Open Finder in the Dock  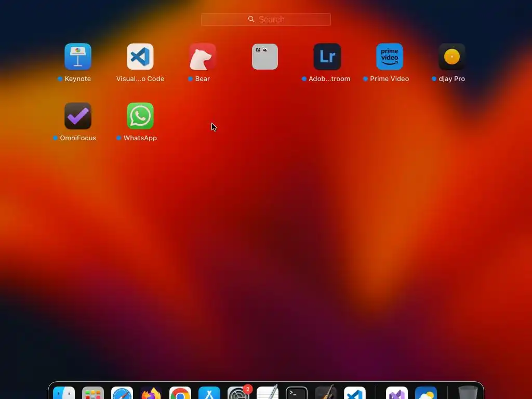(x=64, y=394)
